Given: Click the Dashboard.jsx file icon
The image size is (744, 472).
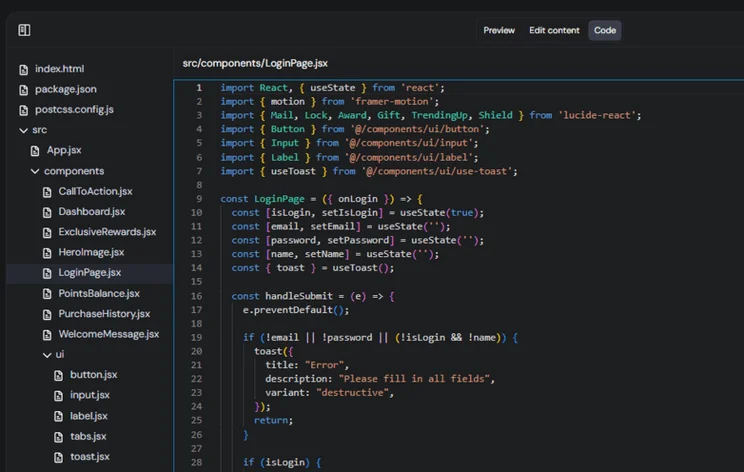Looking at the screenshot, I should coord(46,213).
